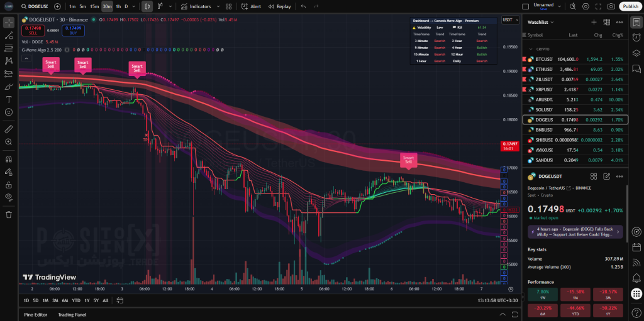
Task: Toggle lock all drawings
Action: point(9,185)
